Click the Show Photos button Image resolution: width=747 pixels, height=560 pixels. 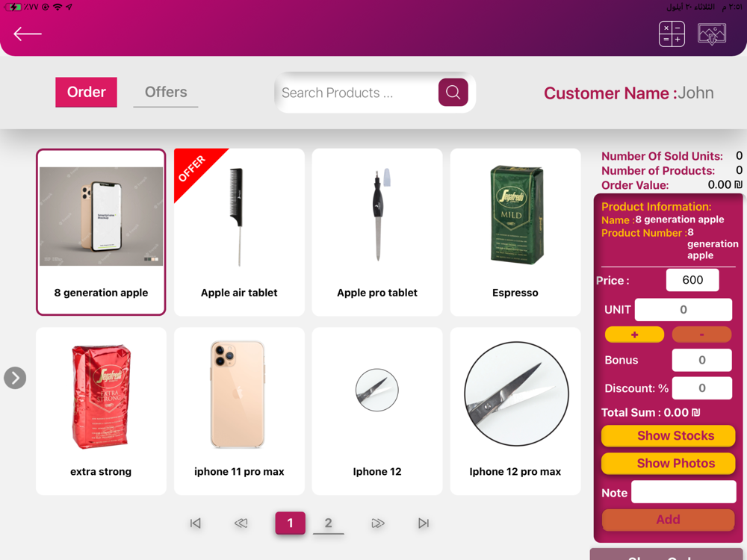668,464
